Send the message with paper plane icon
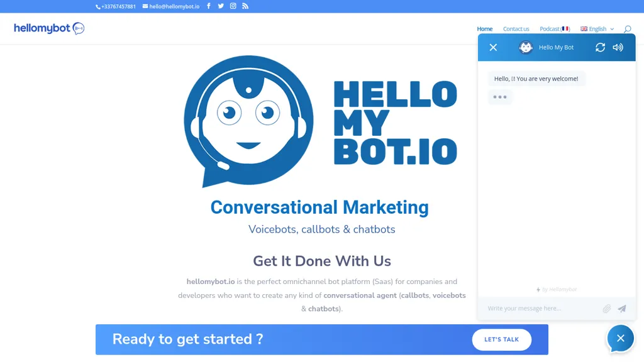 tap(622, 309)
